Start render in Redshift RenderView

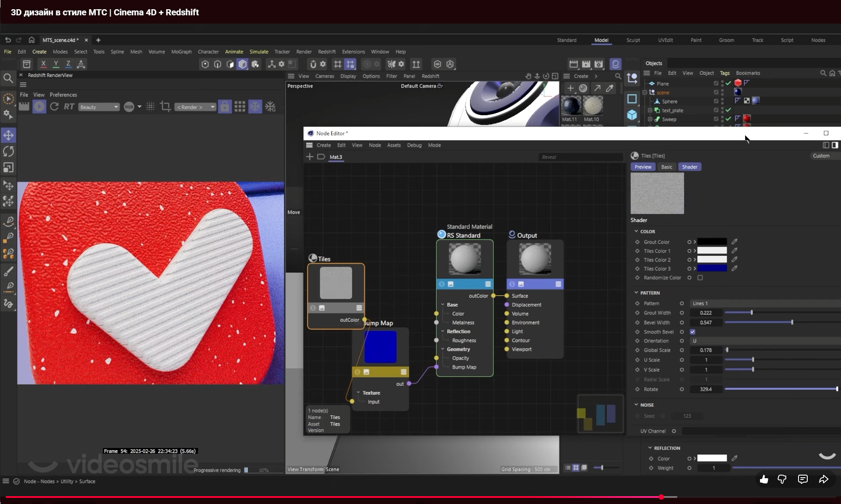pos(39,106)
